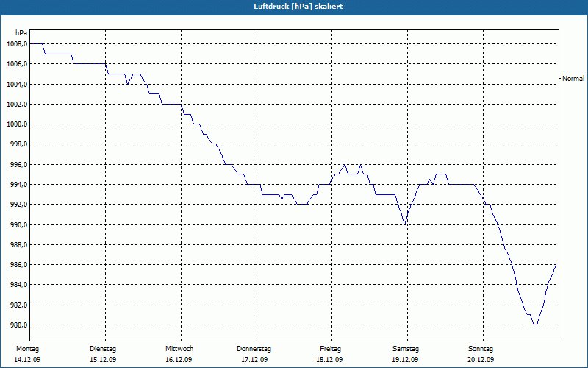Screen dimensions: 588x368
Task: Click the 998,0 axis value
Action: pyautogui.click(x=18, y=144)
